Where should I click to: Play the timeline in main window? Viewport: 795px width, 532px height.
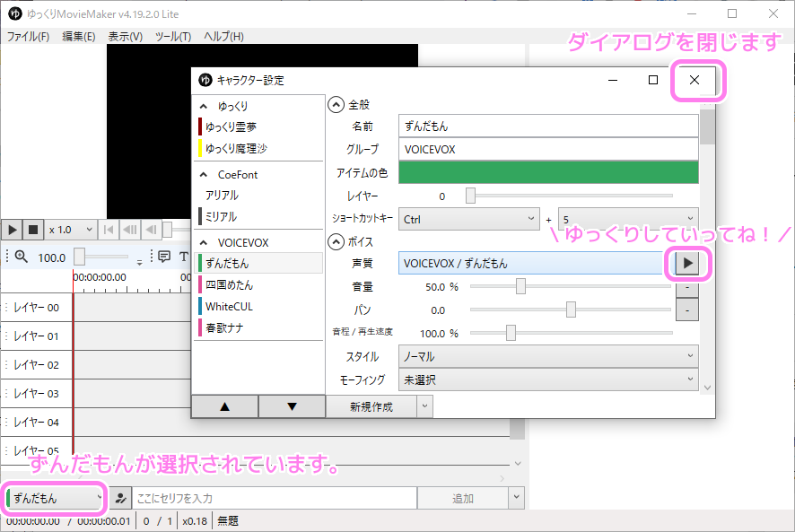[13, 230]
